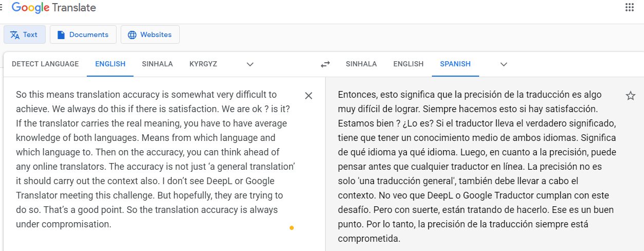Select Sinhala as target language

pyautogui.click(x=361, y=64)
